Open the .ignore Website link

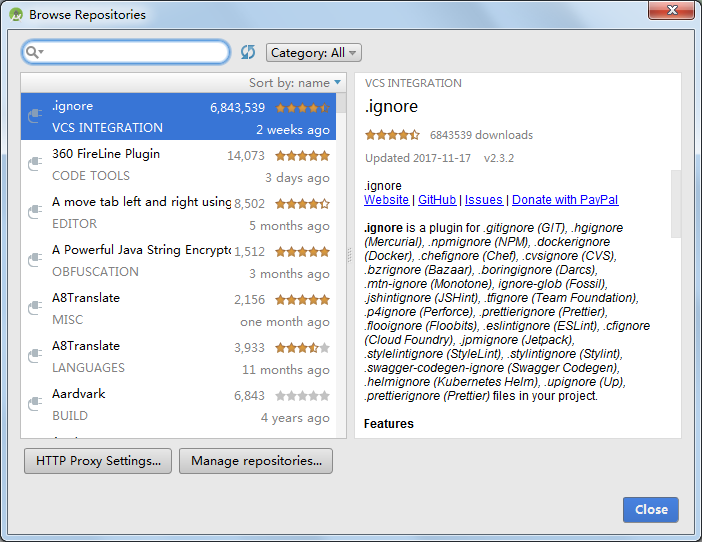386,200
